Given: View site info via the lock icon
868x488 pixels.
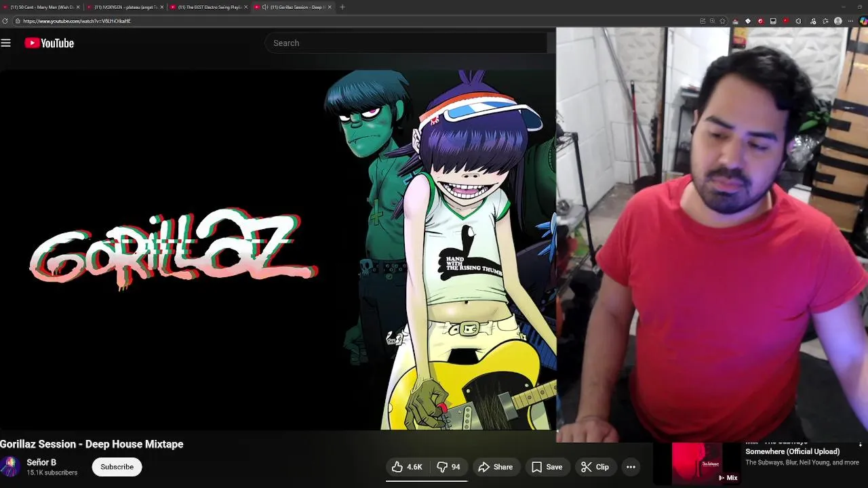Looking at the screenshot, I should (x=18, y=21).
